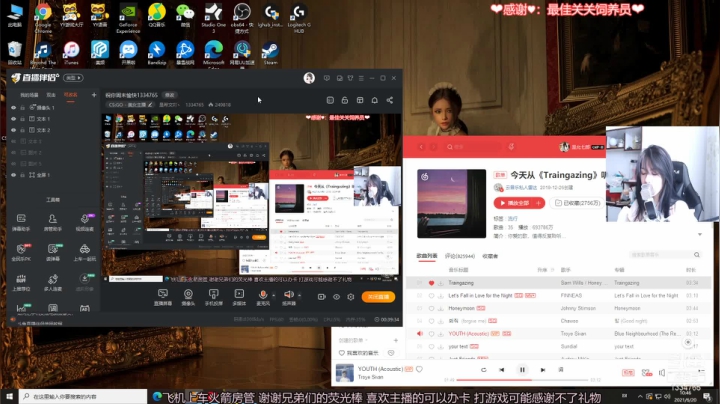
Task: Open the 评论 comments tab
Action: point(460,256)
